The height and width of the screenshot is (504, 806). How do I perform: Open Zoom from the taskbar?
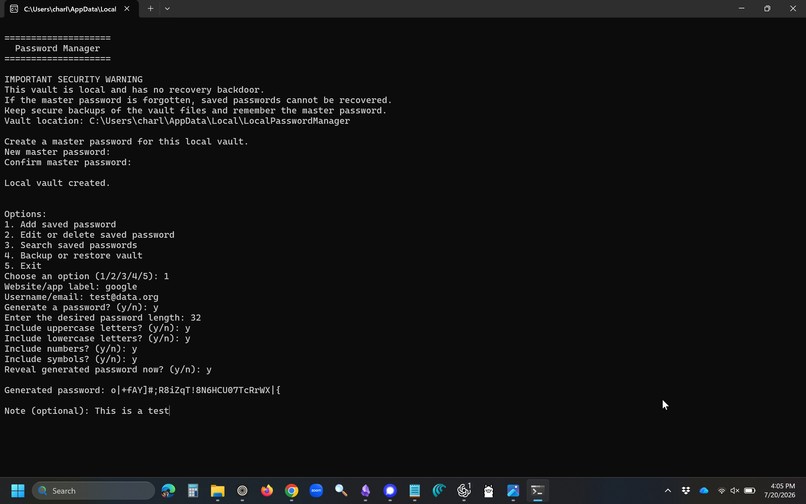[316, 491]
